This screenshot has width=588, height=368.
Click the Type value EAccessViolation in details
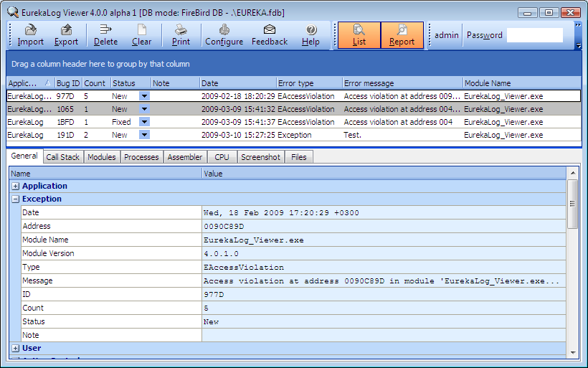tap(244, 268)
